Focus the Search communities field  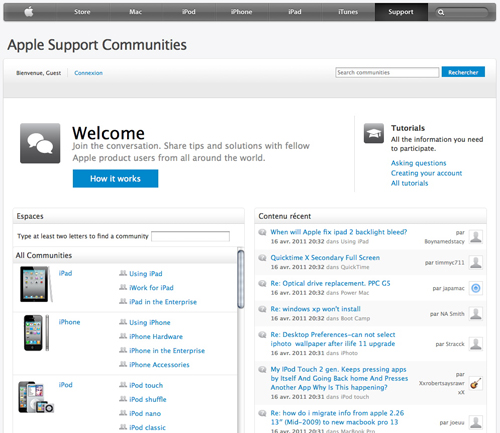click(387, 72)
